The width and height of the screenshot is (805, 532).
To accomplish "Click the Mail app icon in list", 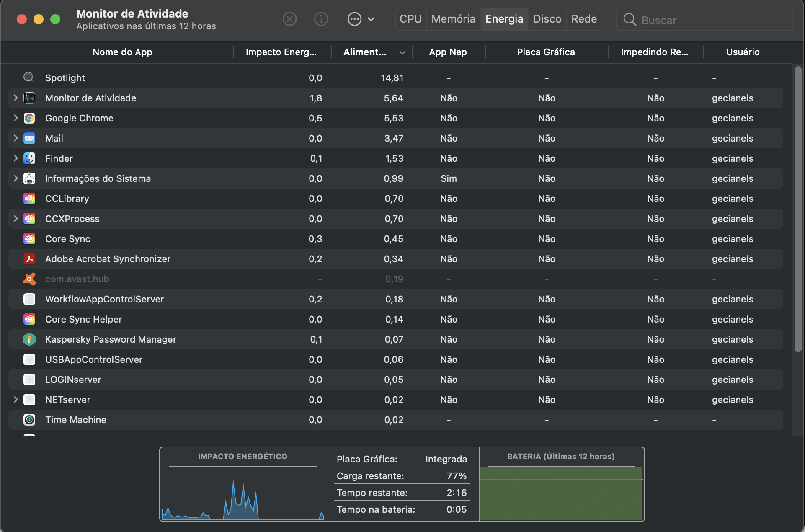I will tap(29, 138).
